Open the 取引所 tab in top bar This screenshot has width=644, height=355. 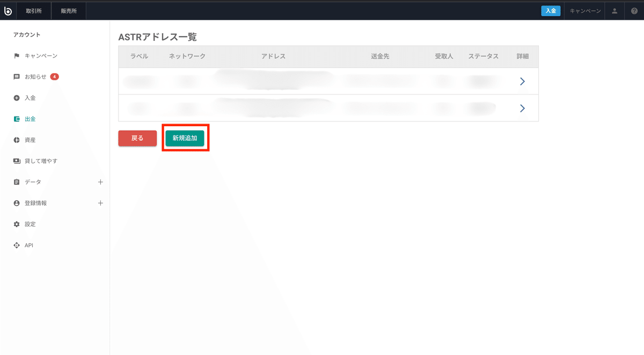pos(34,11)
